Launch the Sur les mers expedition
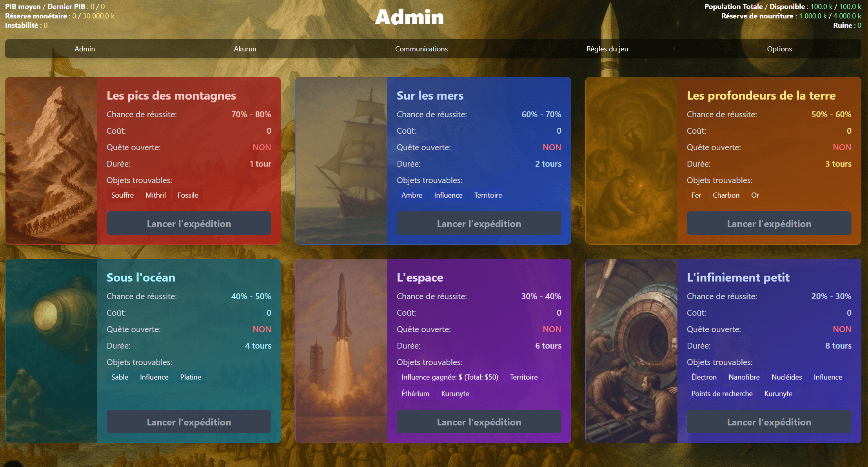The image size is (868, 467). point(479,224)
